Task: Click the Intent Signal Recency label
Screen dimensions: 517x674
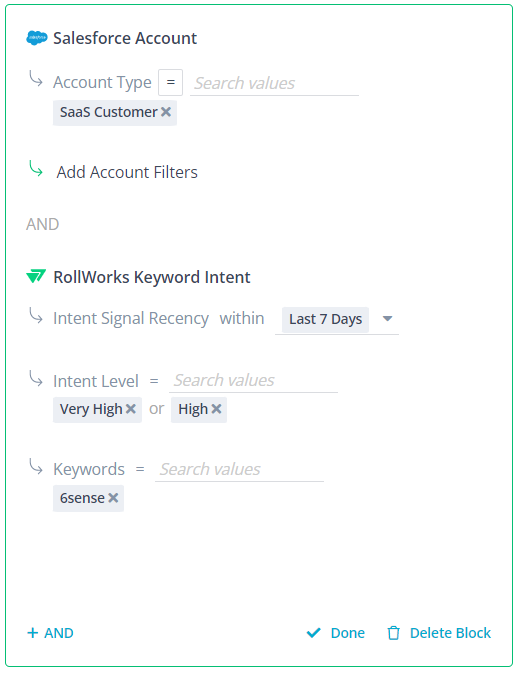Action: pos(131,319)
